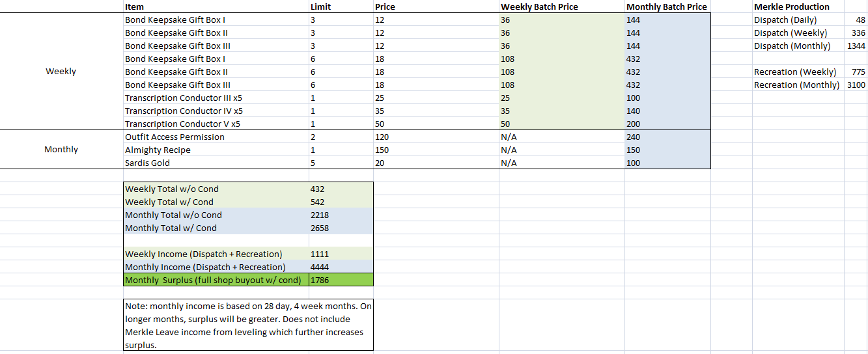Viewport: 868px width, 354px height.
Task: Click Bond Keepsake Gift Box III priced 18
Action: click(216, 85)
